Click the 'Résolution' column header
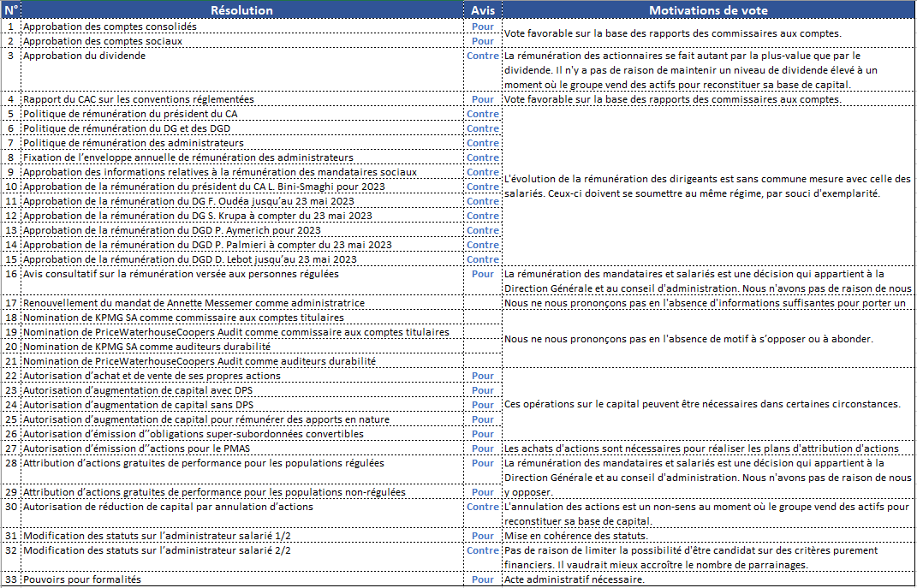Image resolution: width=917 pixels, height=588 pixels. 241,10
